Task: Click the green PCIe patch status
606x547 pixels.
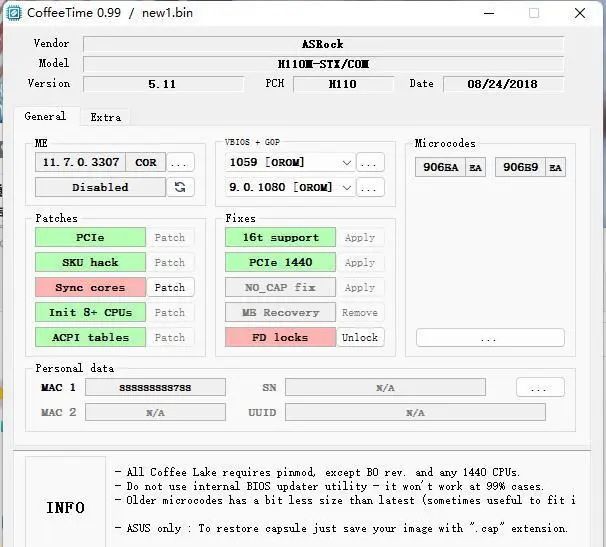Action: click(90, 237)
